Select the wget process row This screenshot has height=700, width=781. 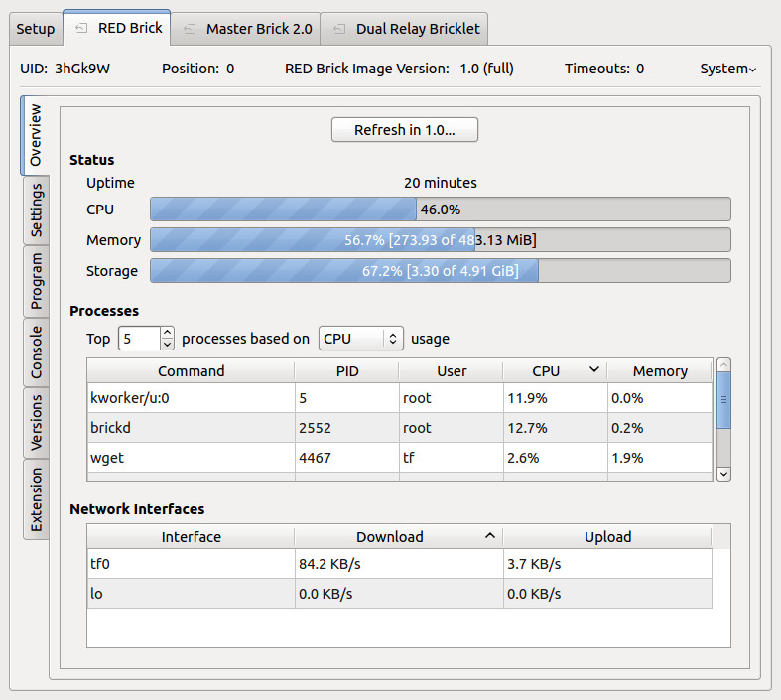[400, 458]
